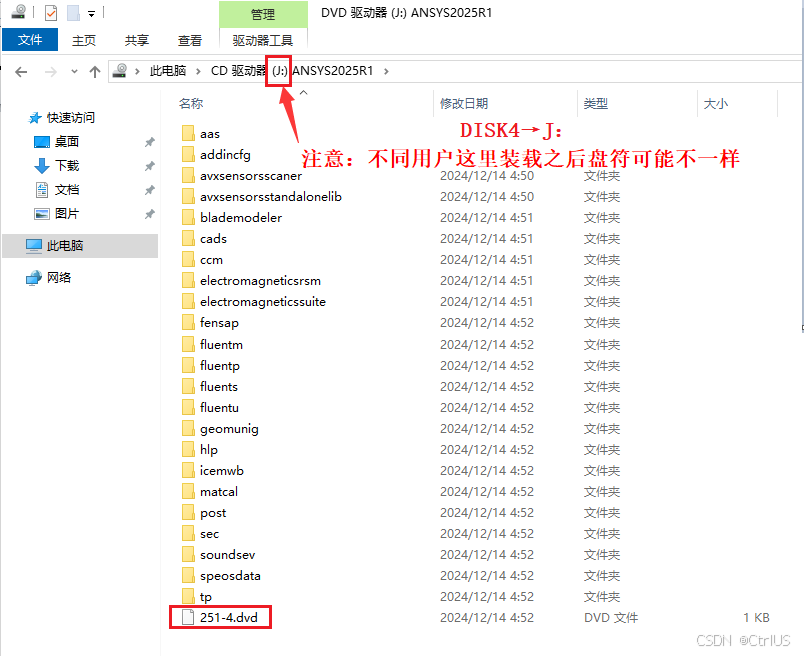Select the post folder name
The height and width of the screenshot is (656, 804).
pos(213,513)
